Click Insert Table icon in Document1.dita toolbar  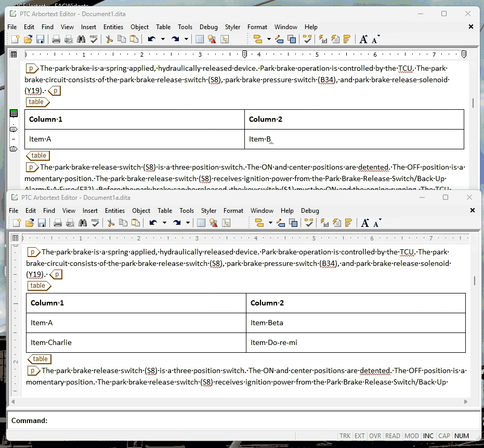tap(200, 39)
